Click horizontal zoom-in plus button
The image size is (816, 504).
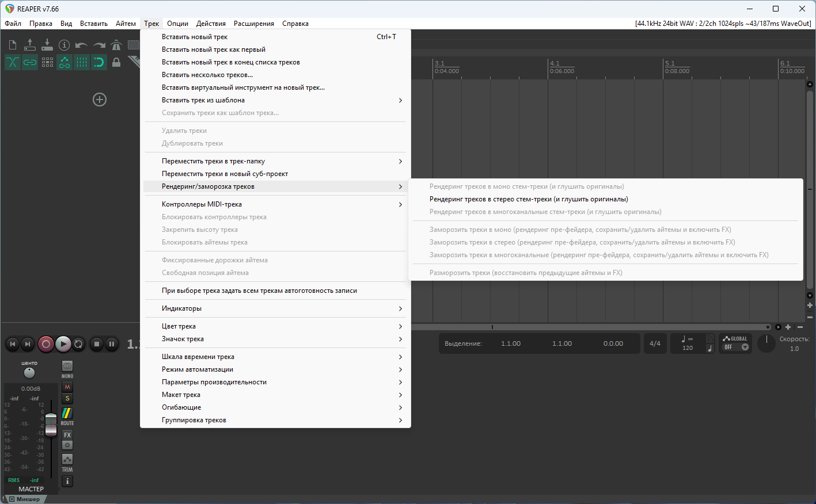pos(788,327)
